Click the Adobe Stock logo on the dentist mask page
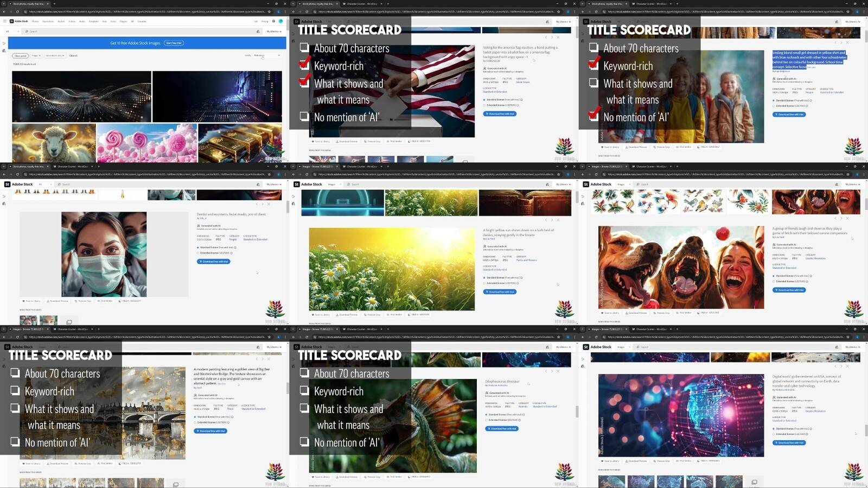868x488 pixels. pyautogui.click(x=19, y=184)
